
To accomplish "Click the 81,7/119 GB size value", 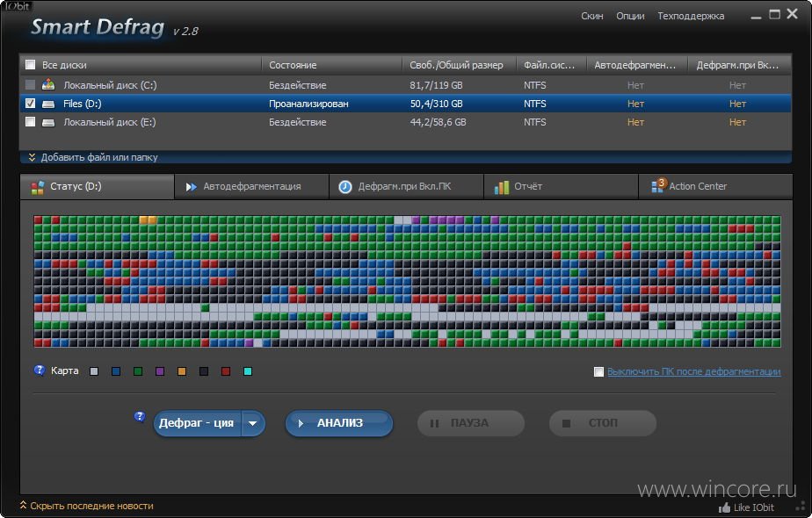I will click(x=436, y=85).
